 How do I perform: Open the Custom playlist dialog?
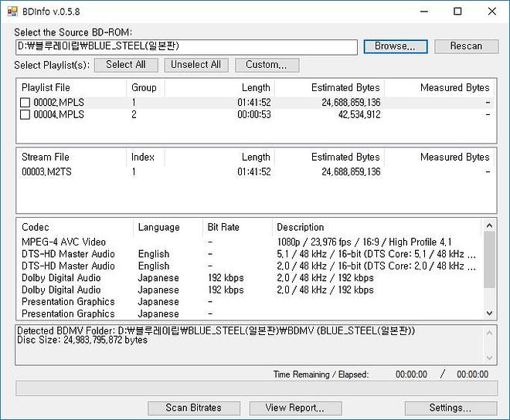click(267, 65)
